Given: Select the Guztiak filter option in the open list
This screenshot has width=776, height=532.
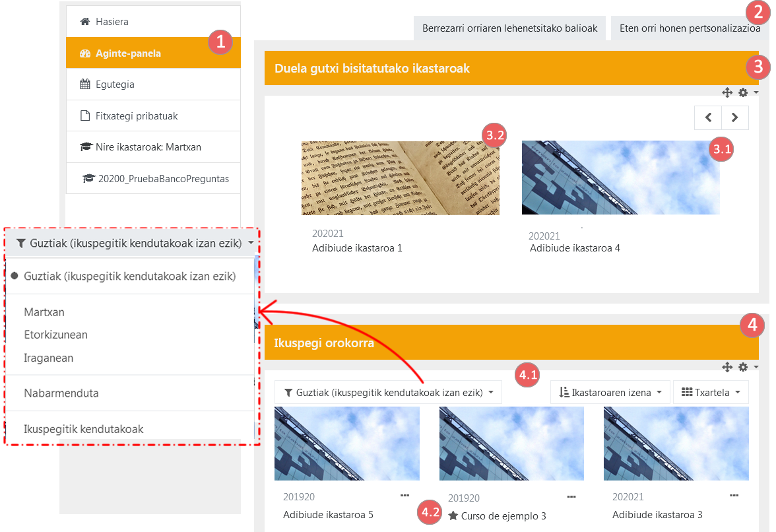Looking at the screenshot, I should pos(129,277).
